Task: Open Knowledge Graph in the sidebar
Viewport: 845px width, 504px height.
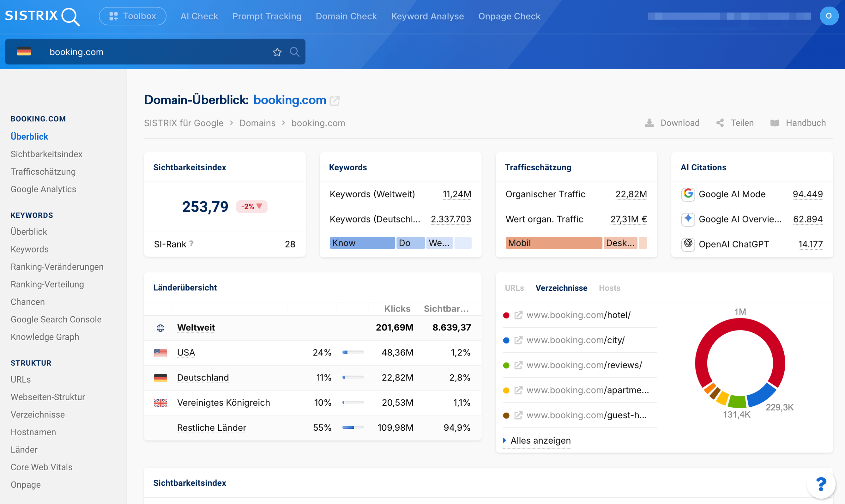Action: pyautogui.click(x=45, y=337)
